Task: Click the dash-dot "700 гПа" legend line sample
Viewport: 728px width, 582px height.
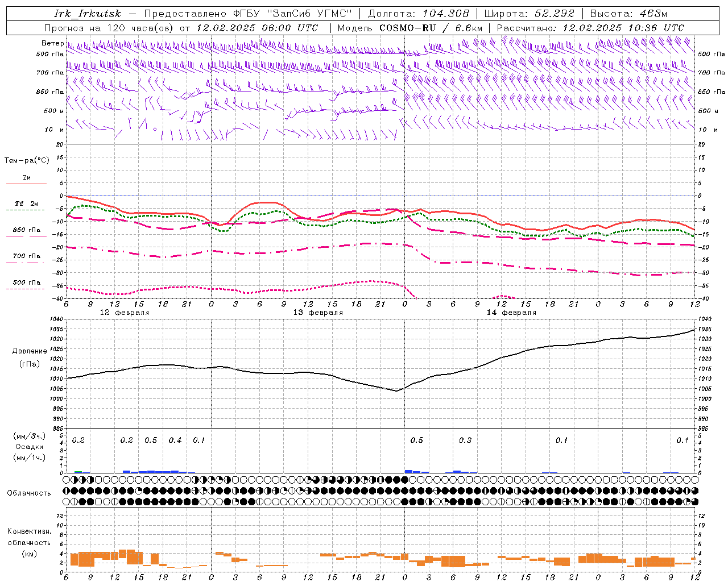Action: pyautogui.click(x=25, y=263)
